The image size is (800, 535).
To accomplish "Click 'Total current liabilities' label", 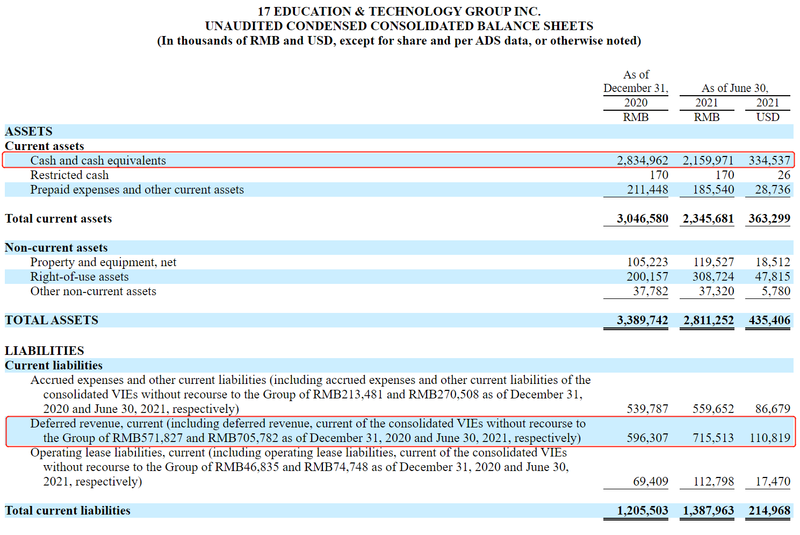I will tap(67, 511).
